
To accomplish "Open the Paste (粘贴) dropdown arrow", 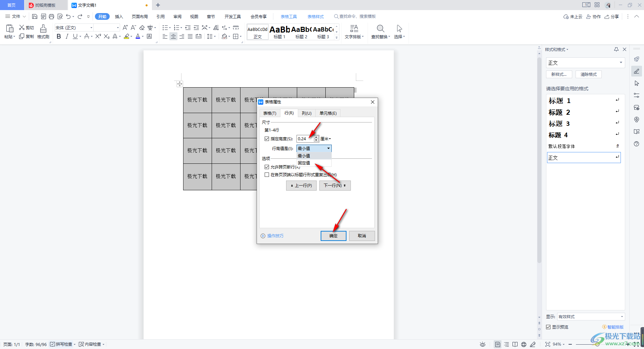I will (x=14, y=37).
